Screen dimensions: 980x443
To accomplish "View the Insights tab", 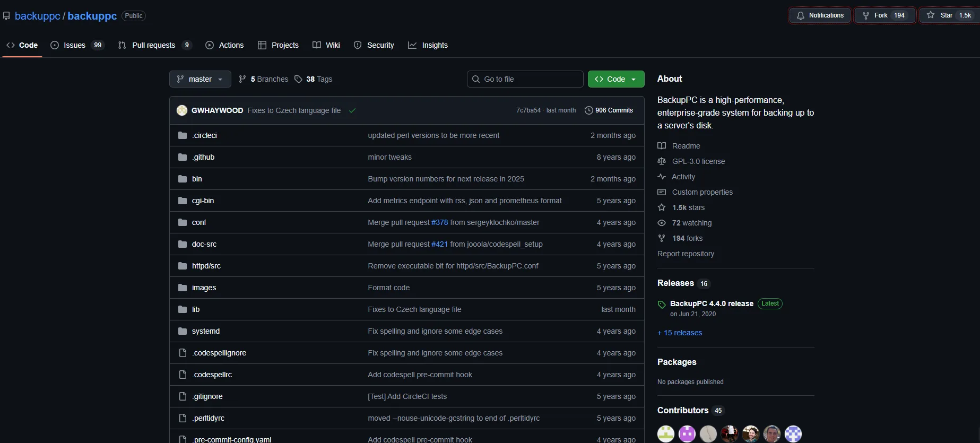I will (x=428, y=45).
